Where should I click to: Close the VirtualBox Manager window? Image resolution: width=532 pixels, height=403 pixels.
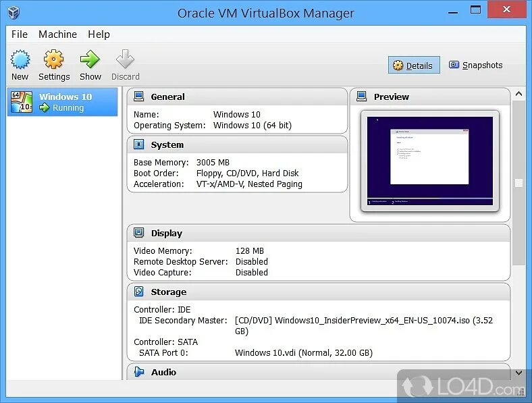506,9
